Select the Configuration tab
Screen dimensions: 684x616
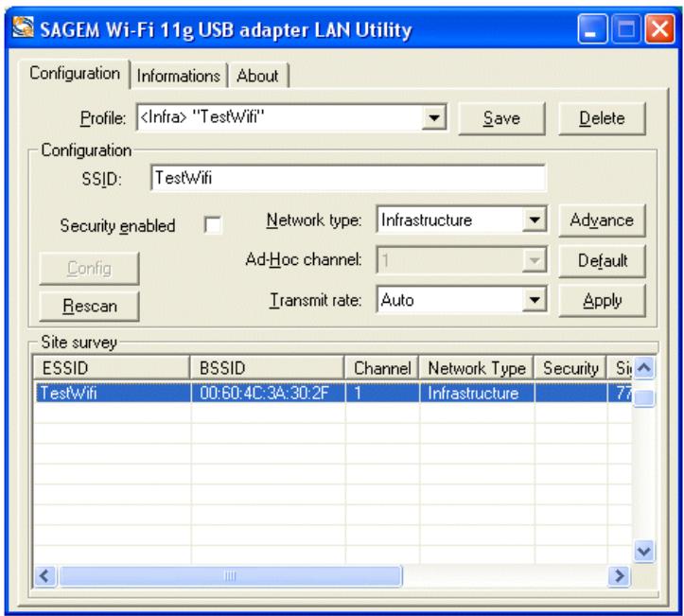75,74
